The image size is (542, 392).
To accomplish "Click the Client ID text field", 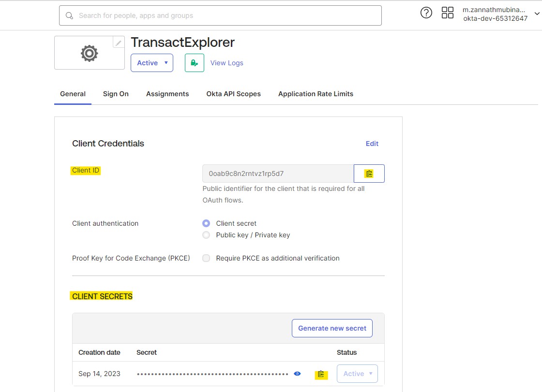I will pyautogui.click(x=278, y=174).
